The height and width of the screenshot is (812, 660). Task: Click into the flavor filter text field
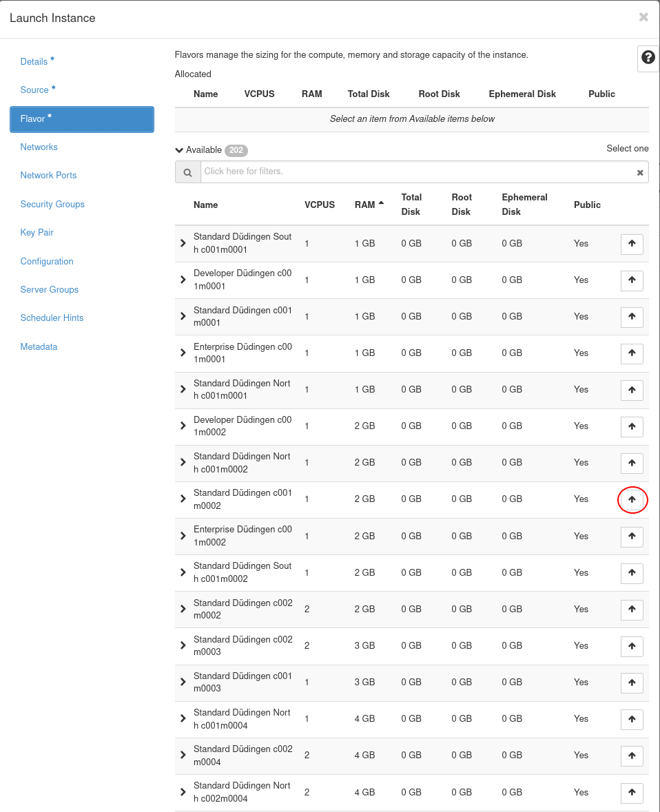(417, 171)
